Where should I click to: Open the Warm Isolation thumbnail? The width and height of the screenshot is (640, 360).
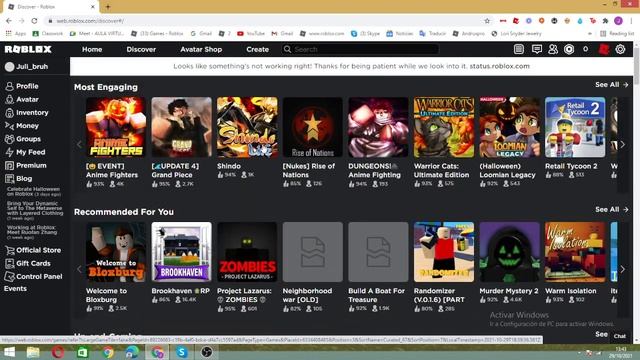(575, 252)
